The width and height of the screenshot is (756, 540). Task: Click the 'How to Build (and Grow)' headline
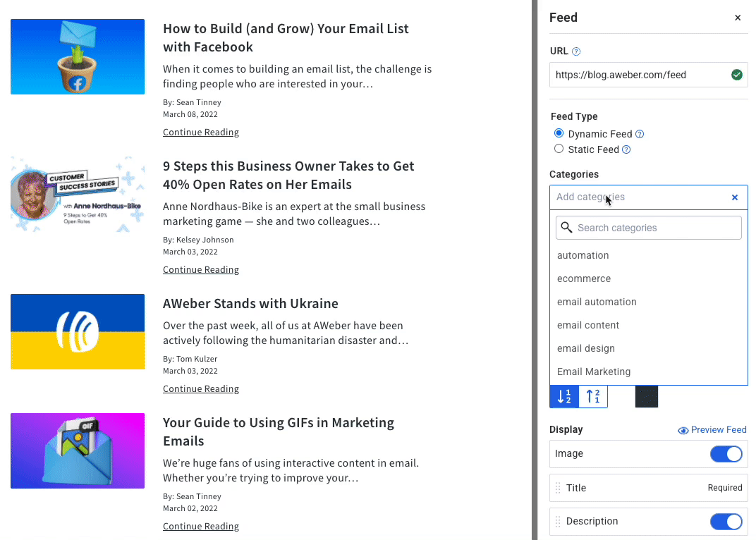[286, 37]
